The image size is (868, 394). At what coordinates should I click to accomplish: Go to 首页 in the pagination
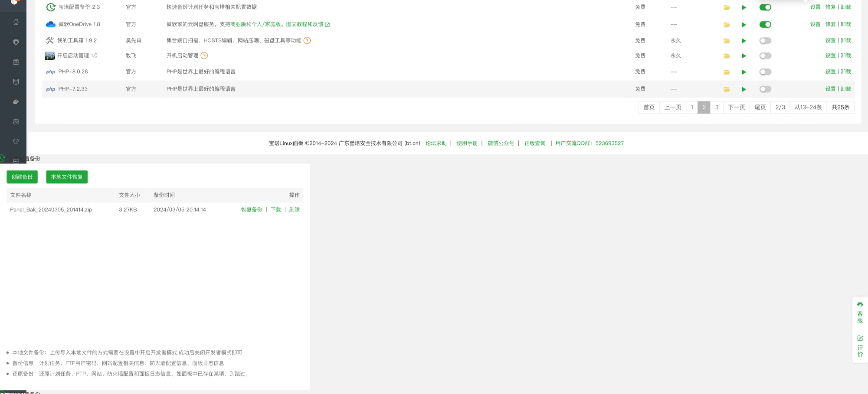coord(649,107)
